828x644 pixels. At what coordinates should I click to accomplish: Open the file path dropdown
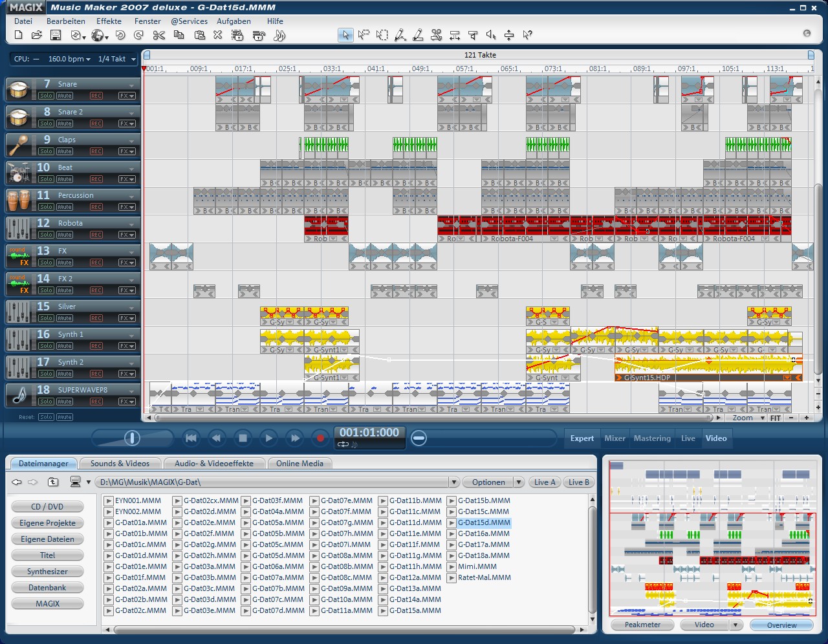click(454, 482)
